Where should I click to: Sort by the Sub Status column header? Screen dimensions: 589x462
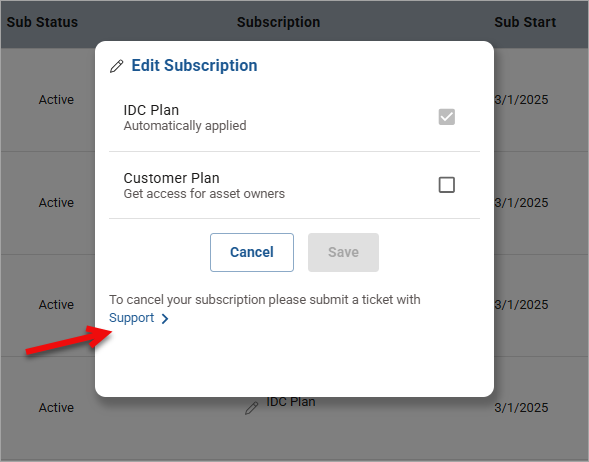[x=42, y=22]
